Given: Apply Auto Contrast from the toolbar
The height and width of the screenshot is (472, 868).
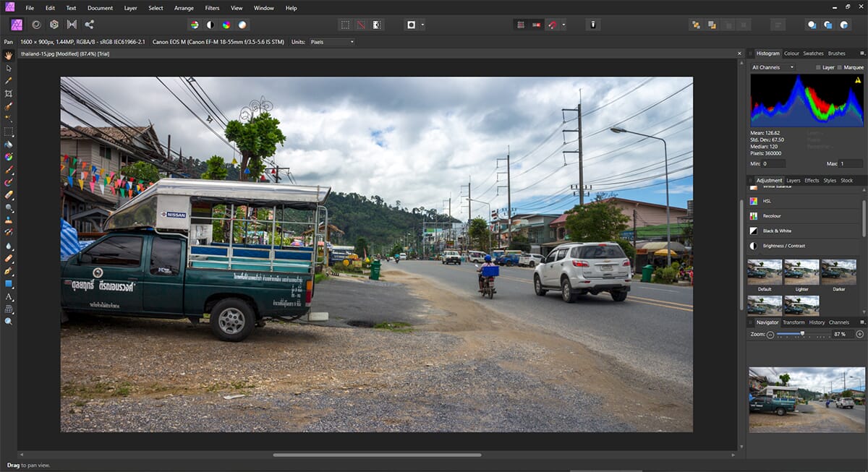Looking at the screenshot, I should coord(210,25).
